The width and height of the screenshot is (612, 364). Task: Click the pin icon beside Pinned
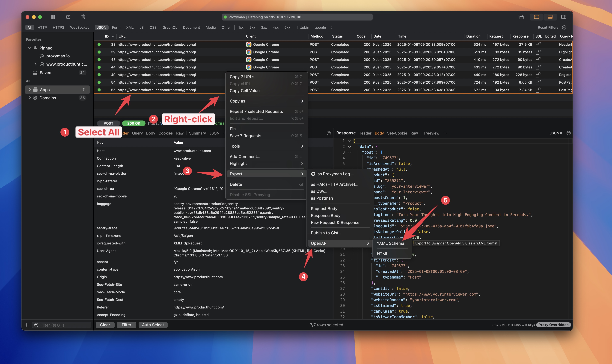(x=35, y=48)
